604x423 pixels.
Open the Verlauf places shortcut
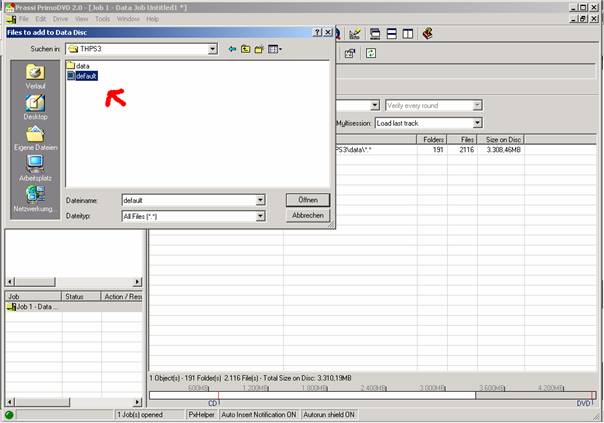pos(35,76)
